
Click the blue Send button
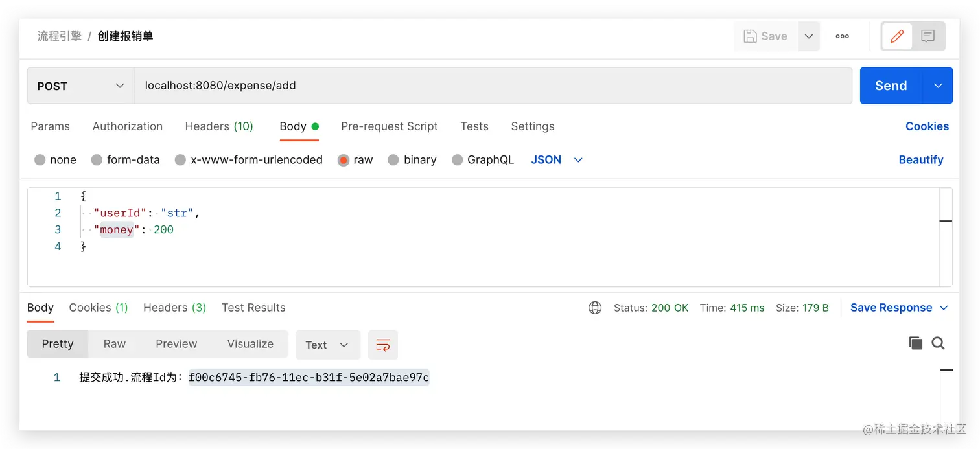coord(891,86)
